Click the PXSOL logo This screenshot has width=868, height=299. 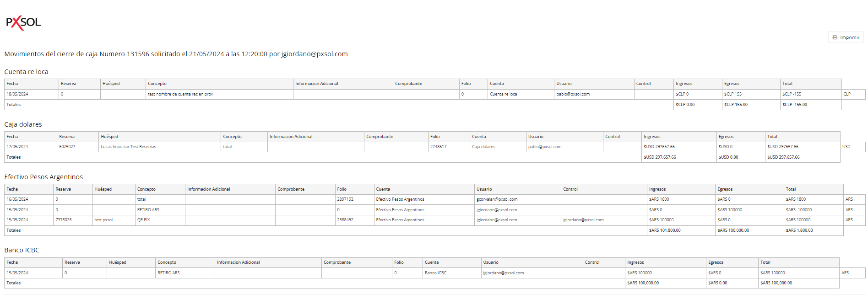(x=23, y=22)
